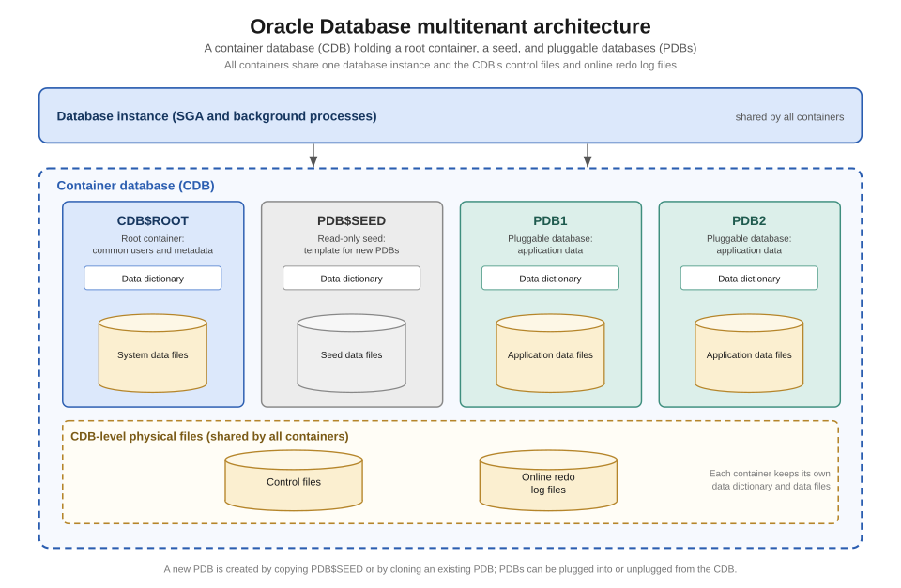Click the line 'All containers share one database instance'
Screen dimensions: 901x588
(450, 65)
